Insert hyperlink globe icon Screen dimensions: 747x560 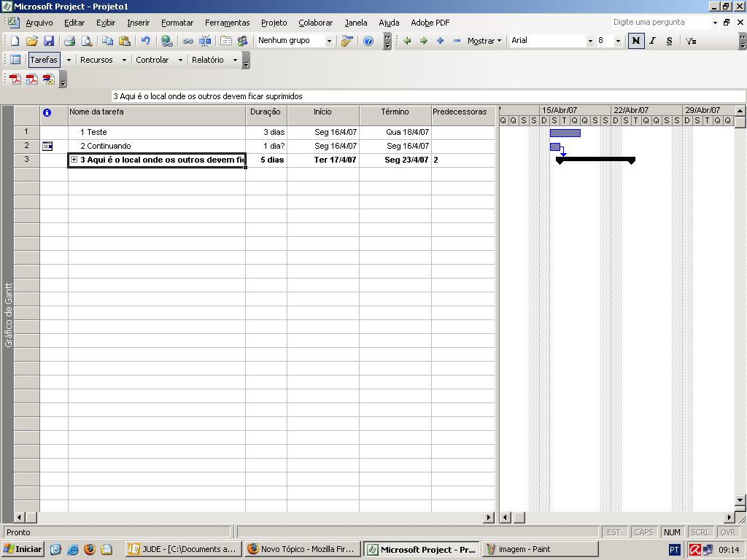click(167, 41)
